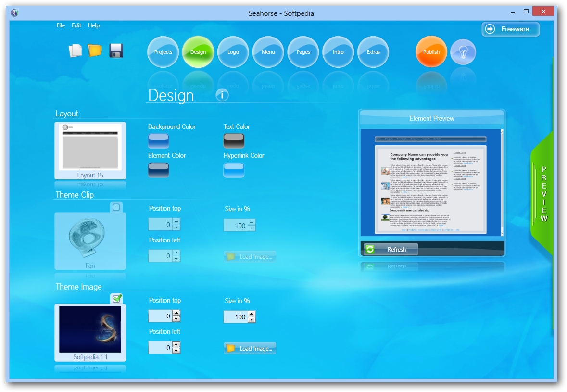Increase Theme Clip Size in % value
The height and width of the screenshot is (392, 567).
[x=252, y=222]
